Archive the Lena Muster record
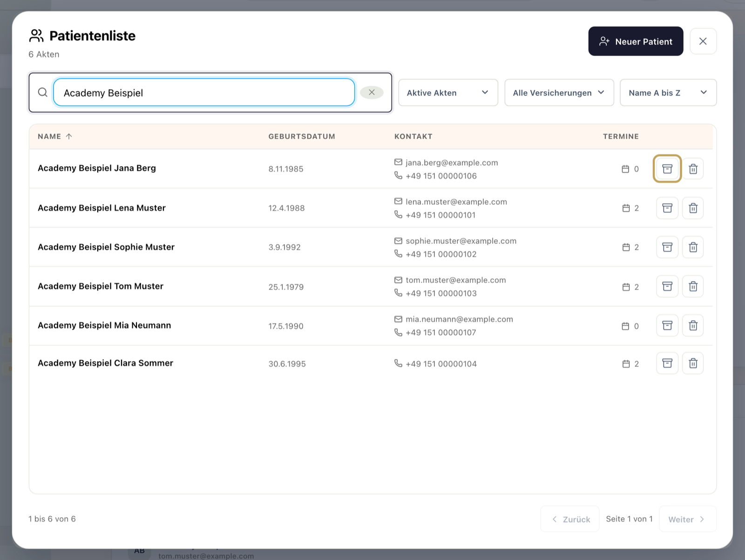The image size is (745, 560). click(667, 208)
